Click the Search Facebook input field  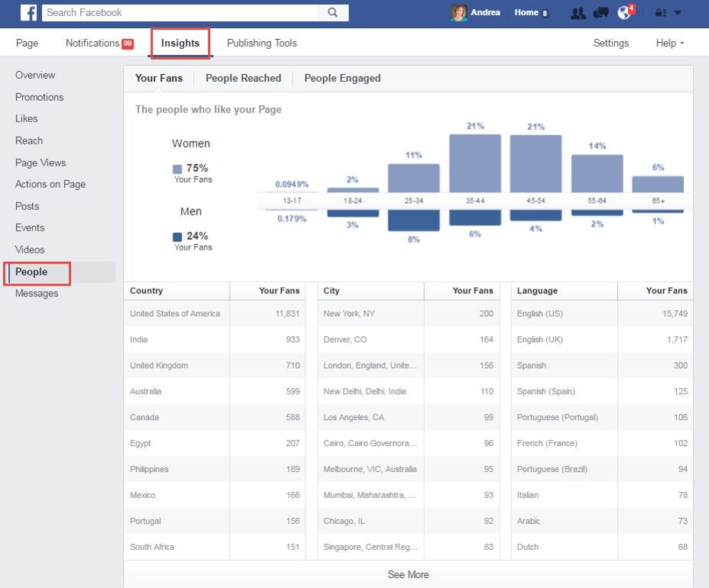180,12
